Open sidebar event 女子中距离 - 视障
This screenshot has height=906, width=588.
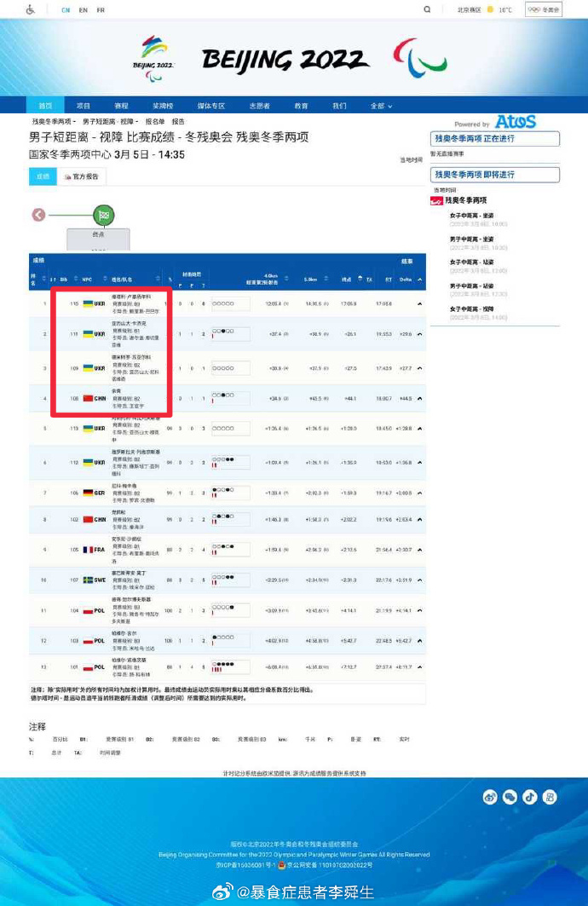(x=472, y=309)
